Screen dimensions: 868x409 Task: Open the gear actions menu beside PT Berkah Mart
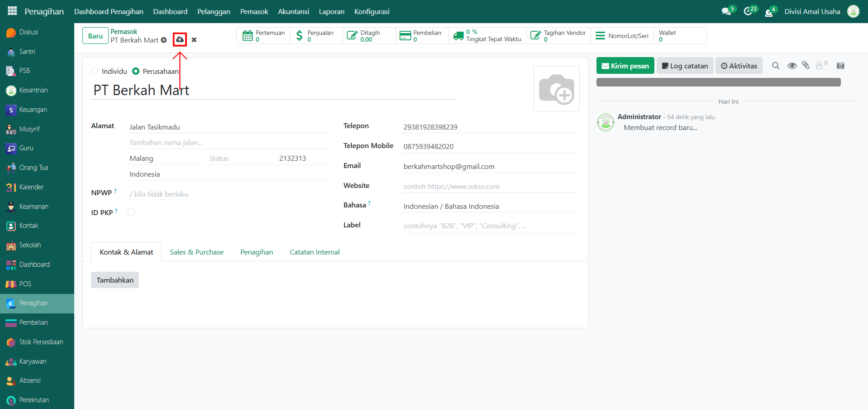point(164,40)
